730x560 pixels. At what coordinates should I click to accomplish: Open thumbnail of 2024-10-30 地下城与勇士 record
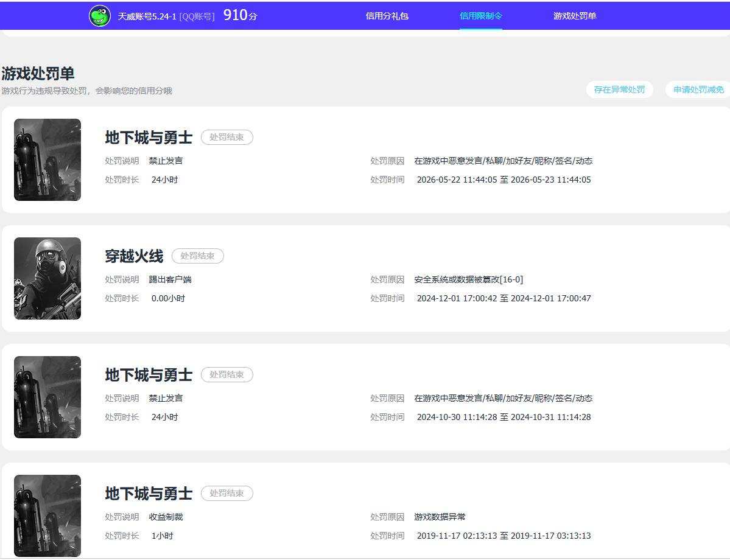point(47,397)
